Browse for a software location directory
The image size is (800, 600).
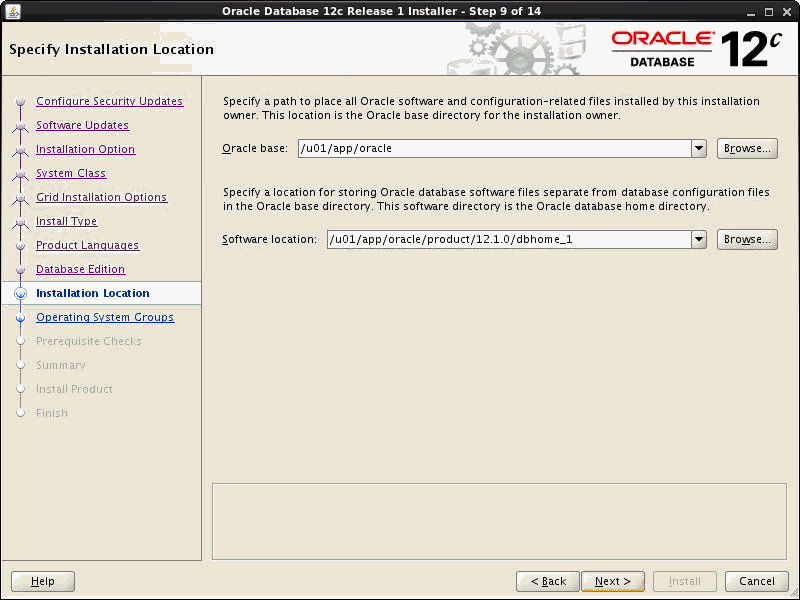point(747,239)
